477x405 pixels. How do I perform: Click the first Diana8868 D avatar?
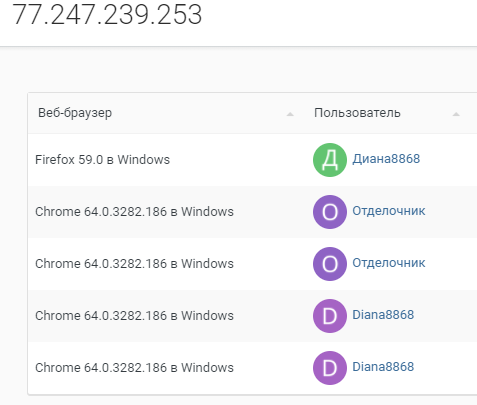[x=330, y=316]
